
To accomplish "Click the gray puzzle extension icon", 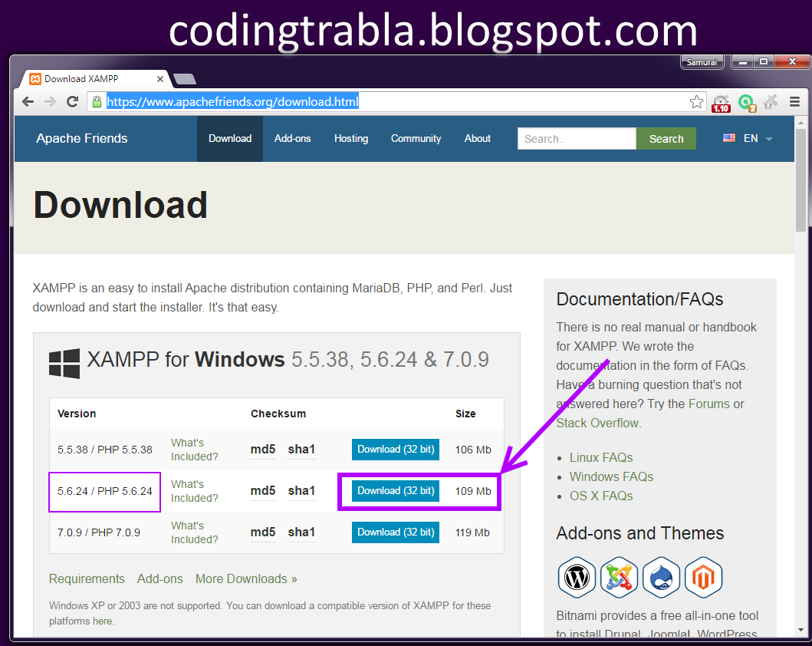I will [x=771, y=101].
